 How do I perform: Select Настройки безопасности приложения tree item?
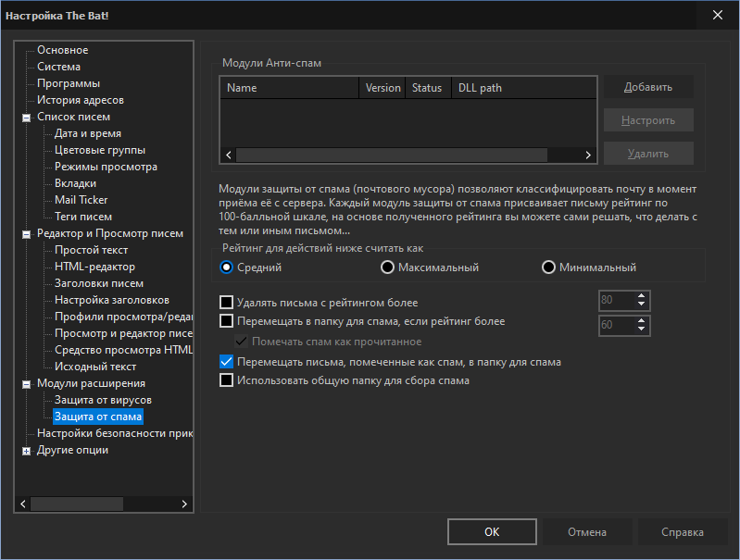pos(115,433)
